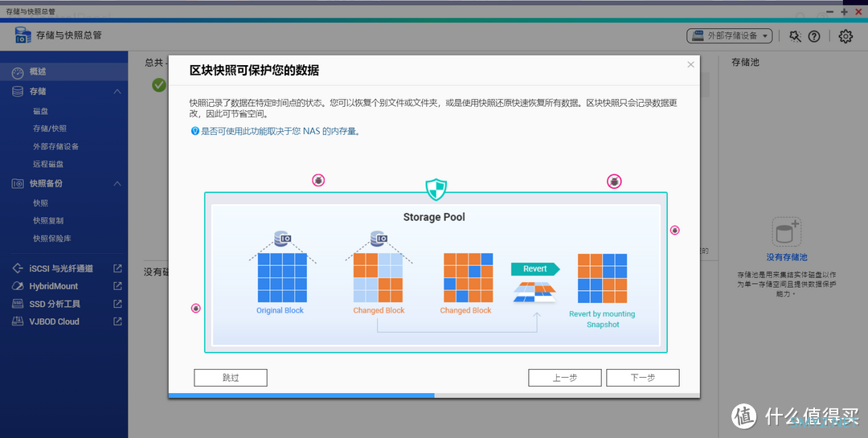Viewport: 868px width, 438px height.
Task: Open 快照复制 in the sidebar
Action: click(48, 220)
